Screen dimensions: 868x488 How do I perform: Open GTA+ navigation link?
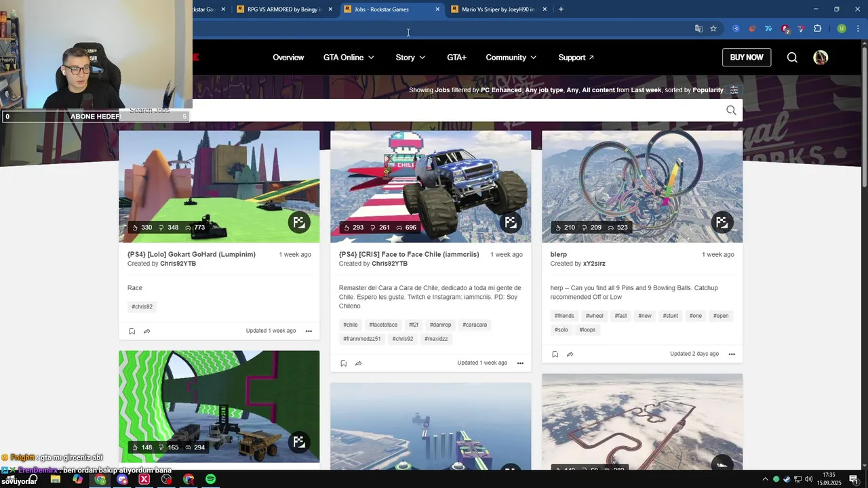point(456,58)
